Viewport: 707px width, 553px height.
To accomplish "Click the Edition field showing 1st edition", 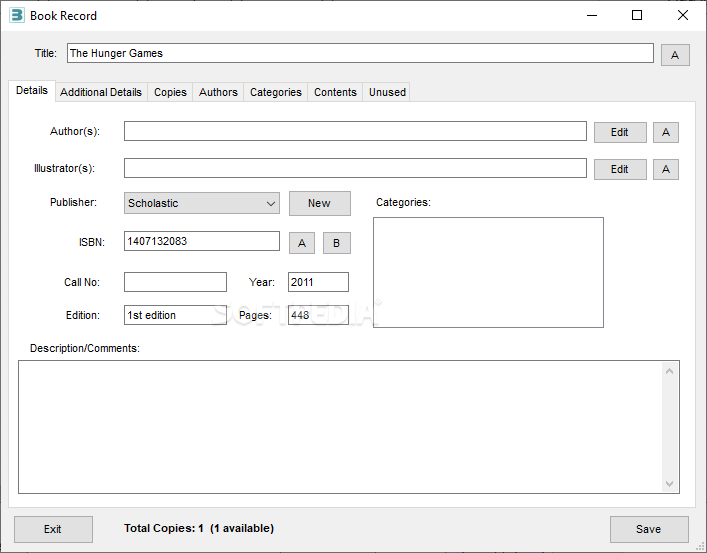I will click(x=175, y=315).
